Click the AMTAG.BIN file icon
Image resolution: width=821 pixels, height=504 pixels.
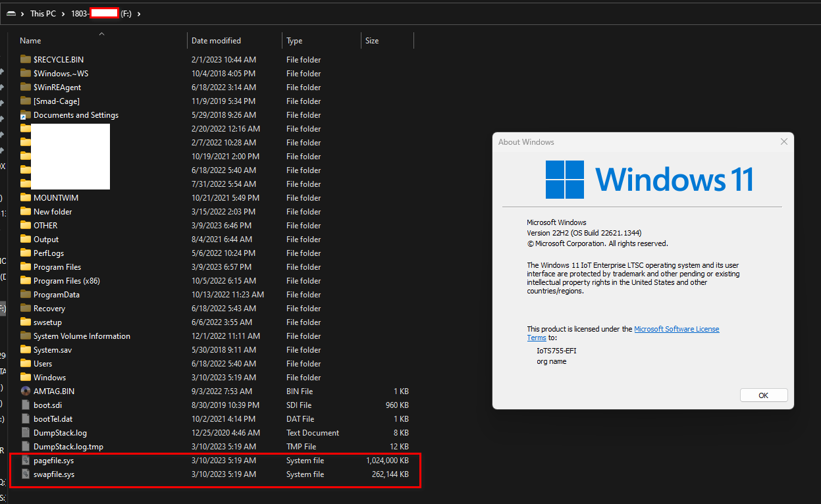pos(26,391)
